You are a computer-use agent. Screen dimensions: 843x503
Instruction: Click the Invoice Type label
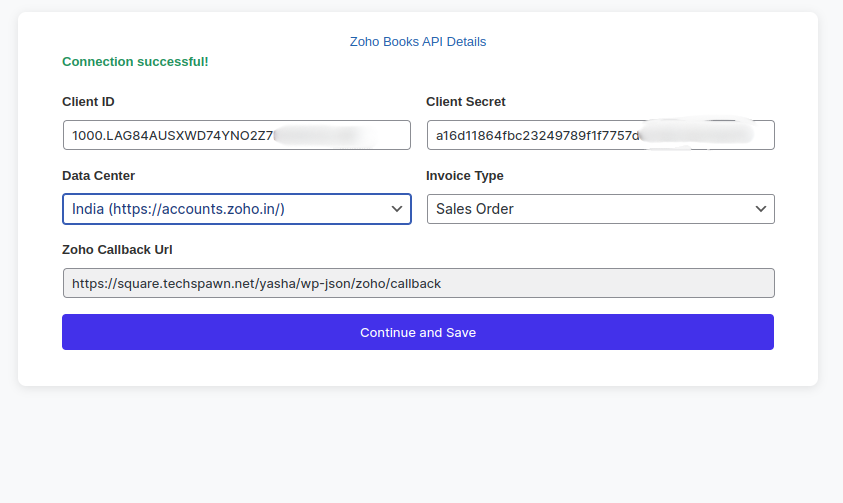464,176
